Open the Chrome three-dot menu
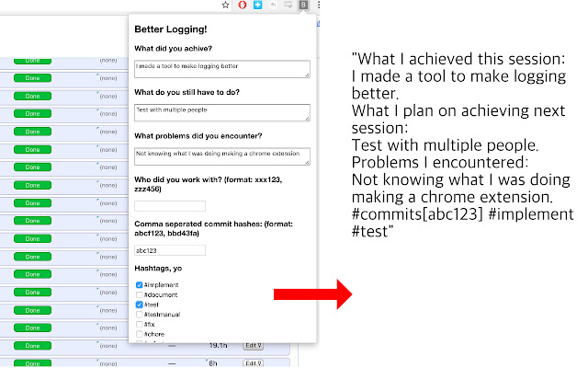The image size is (588, 368). 317,6
